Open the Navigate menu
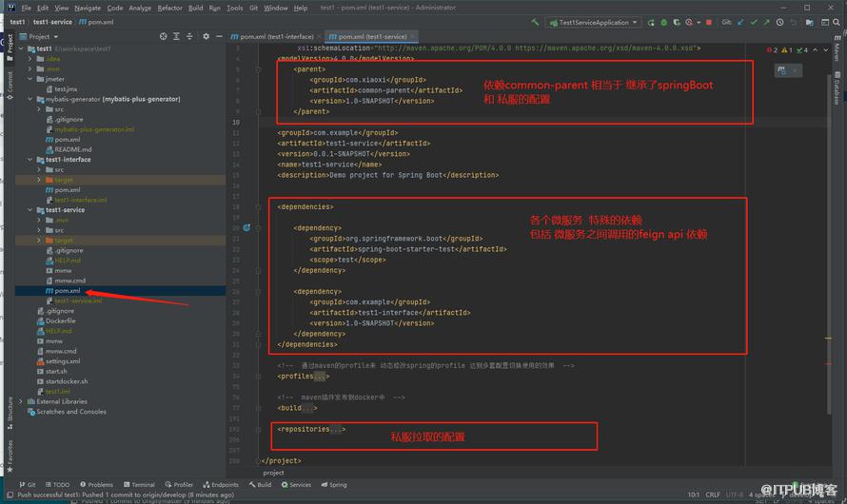The width and height of the screenshot is (847, 504). (88, 8)
